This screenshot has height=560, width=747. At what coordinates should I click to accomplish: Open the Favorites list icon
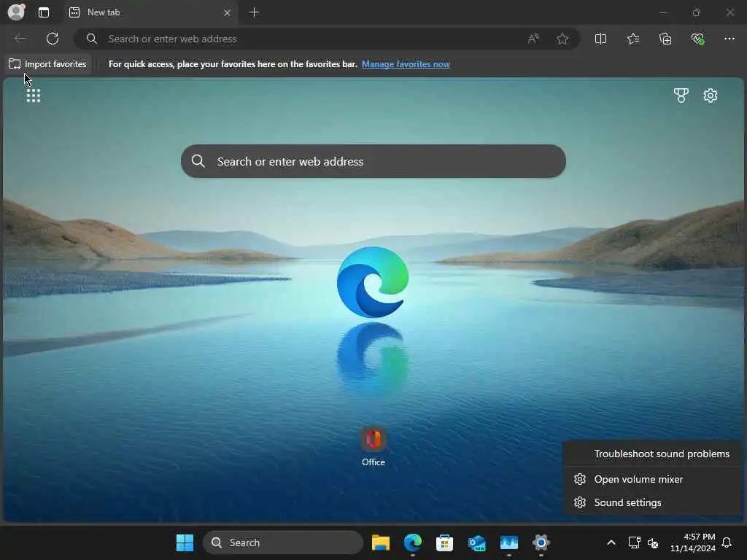coord(633,39)
